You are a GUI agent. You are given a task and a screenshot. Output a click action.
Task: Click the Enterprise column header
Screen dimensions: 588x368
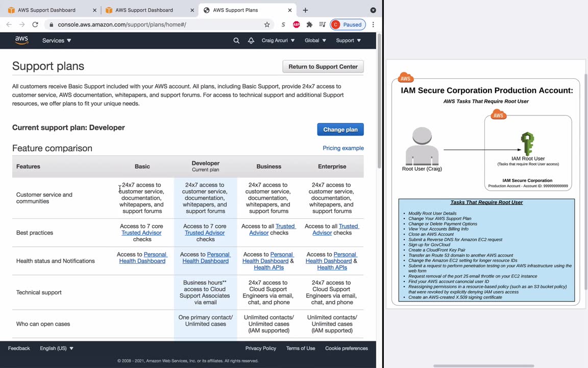(x=332, y=166)
